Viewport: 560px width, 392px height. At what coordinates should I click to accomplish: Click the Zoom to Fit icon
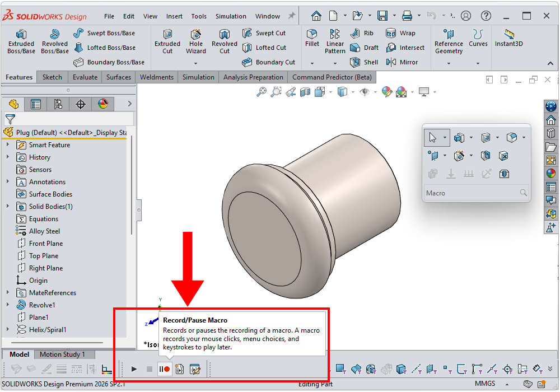click(262, 92)
